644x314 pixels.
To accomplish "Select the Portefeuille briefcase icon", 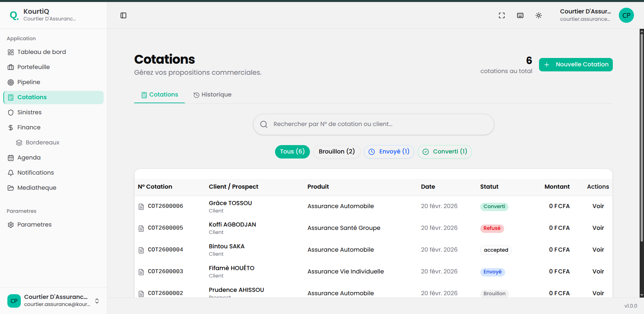I will (10, 67).
